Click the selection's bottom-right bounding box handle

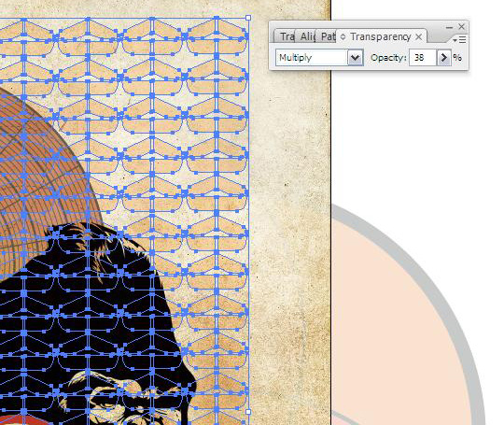pos(248,412)
